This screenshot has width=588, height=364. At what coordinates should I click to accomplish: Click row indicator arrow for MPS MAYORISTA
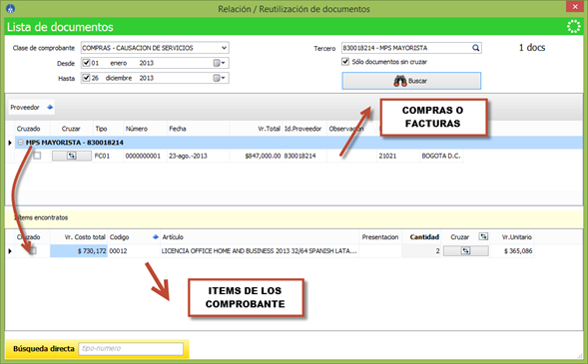click(10, 143)
